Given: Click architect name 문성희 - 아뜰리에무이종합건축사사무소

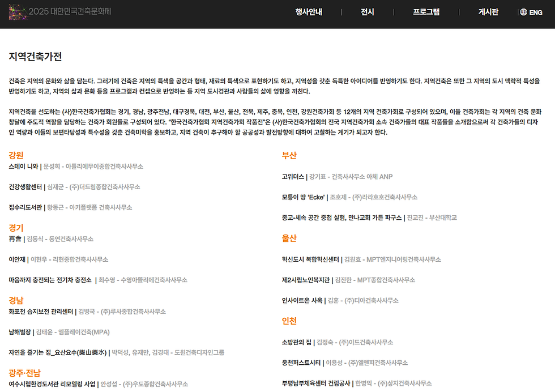Looking at the screenshot, I should click(93, 167).
